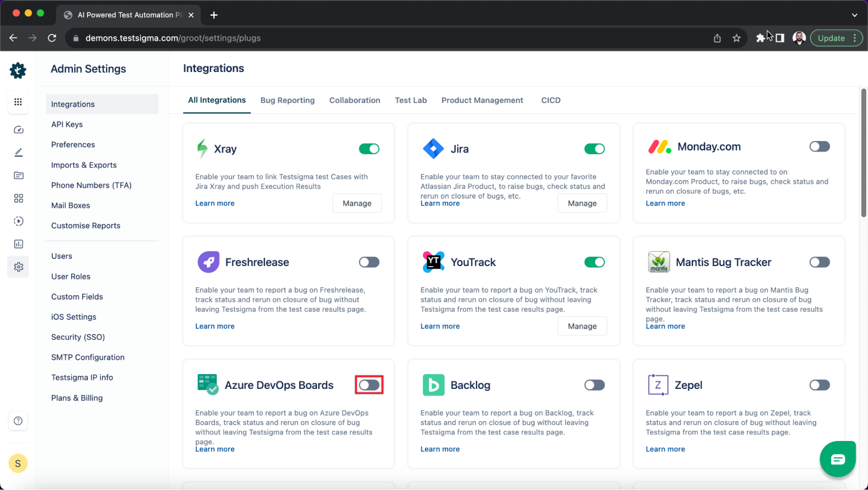
Task: Click Manage button on Jira card
Action: [582, 203]
